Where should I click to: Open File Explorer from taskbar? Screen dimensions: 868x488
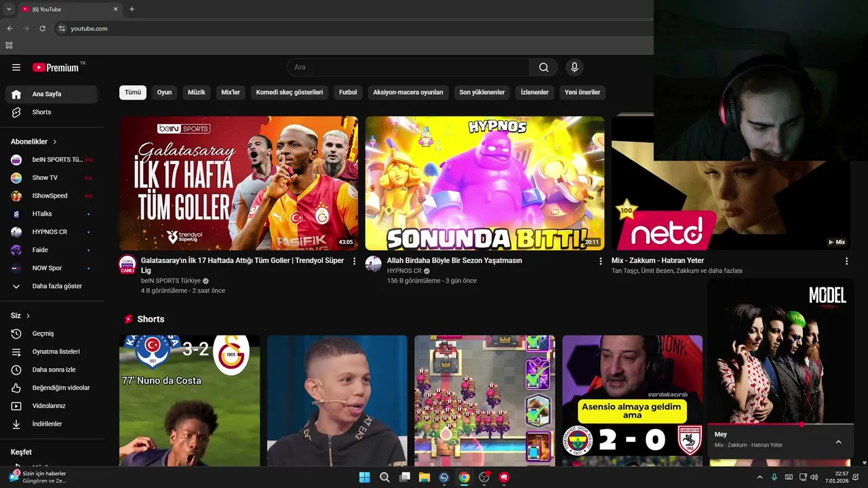click(x=425, y=477)
